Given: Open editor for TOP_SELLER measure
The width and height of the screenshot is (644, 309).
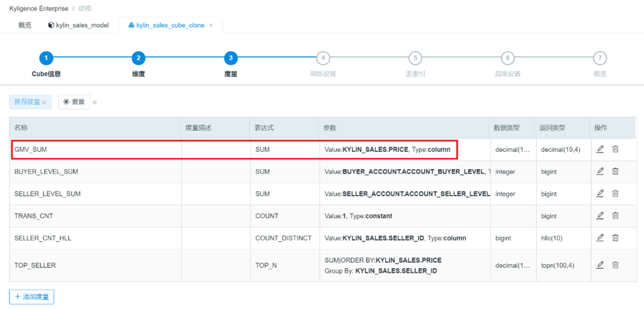Looking at the screenshot, I should 600,264.
